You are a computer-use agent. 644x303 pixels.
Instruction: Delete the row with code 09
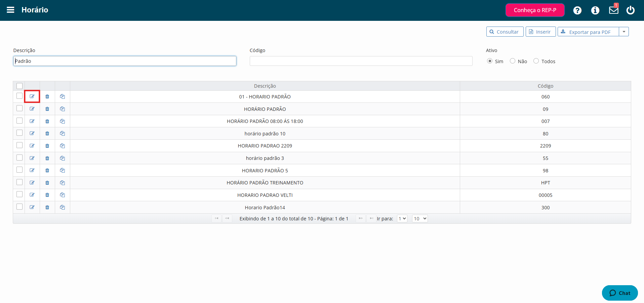[x=47, y=109]
